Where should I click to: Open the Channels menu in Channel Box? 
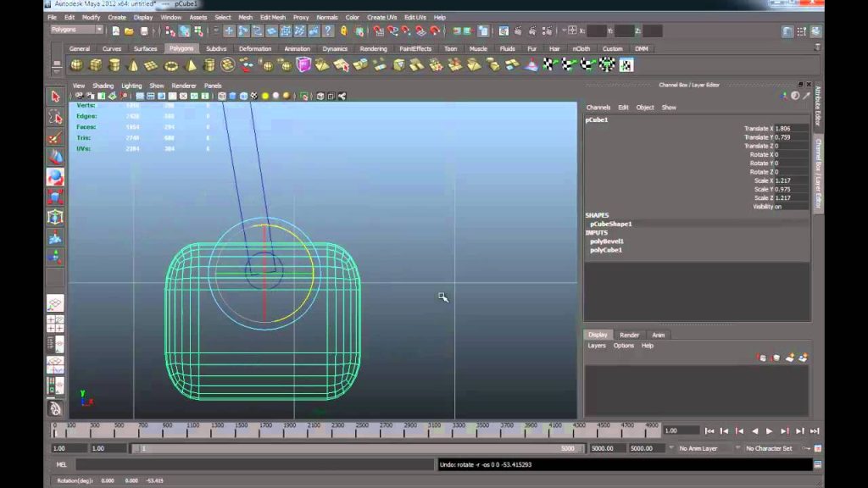(598, 108)
